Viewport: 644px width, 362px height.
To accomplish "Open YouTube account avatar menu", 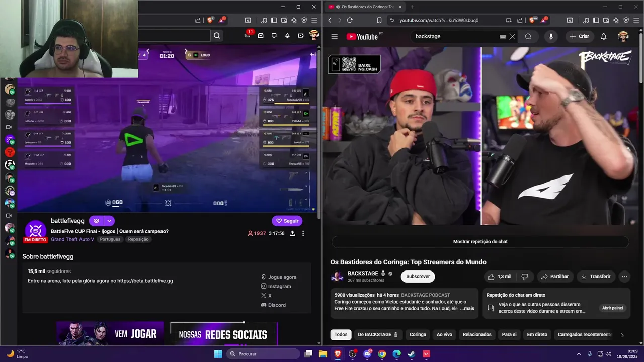I will pos(623,36).
